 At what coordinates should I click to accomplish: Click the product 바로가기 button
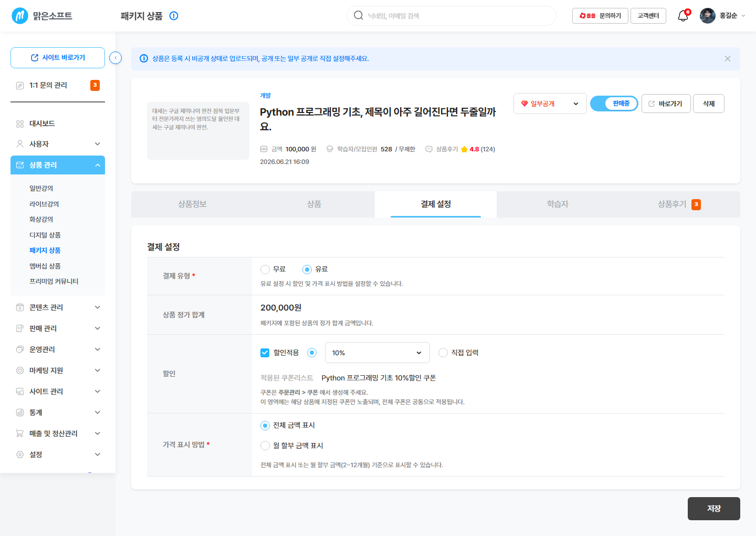coord(666,104)
